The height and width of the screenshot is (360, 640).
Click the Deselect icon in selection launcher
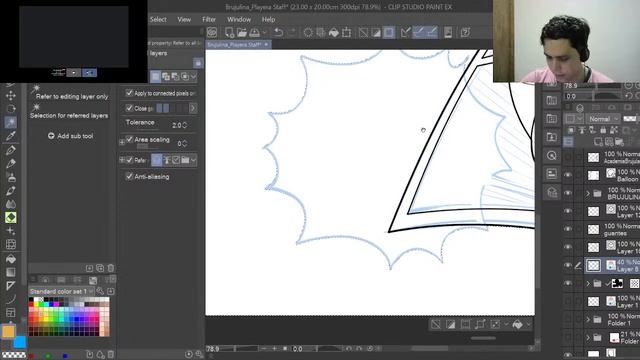point(436,324)
